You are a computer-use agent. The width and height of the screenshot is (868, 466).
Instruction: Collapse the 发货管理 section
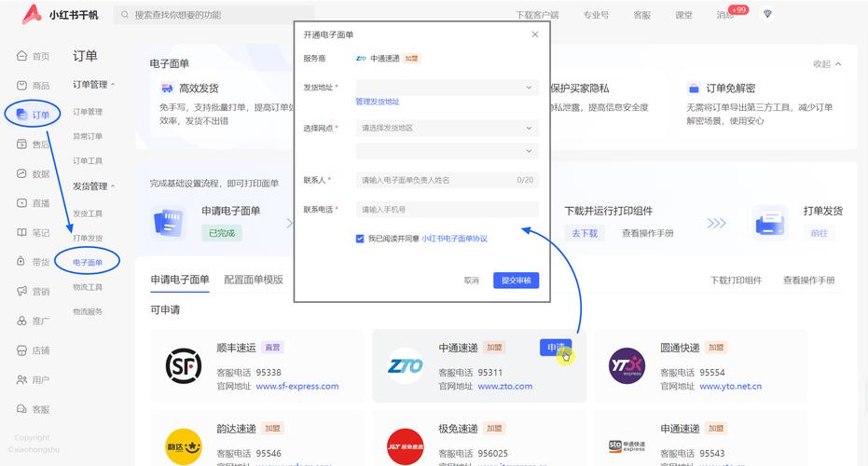click(x=93, y=186)
